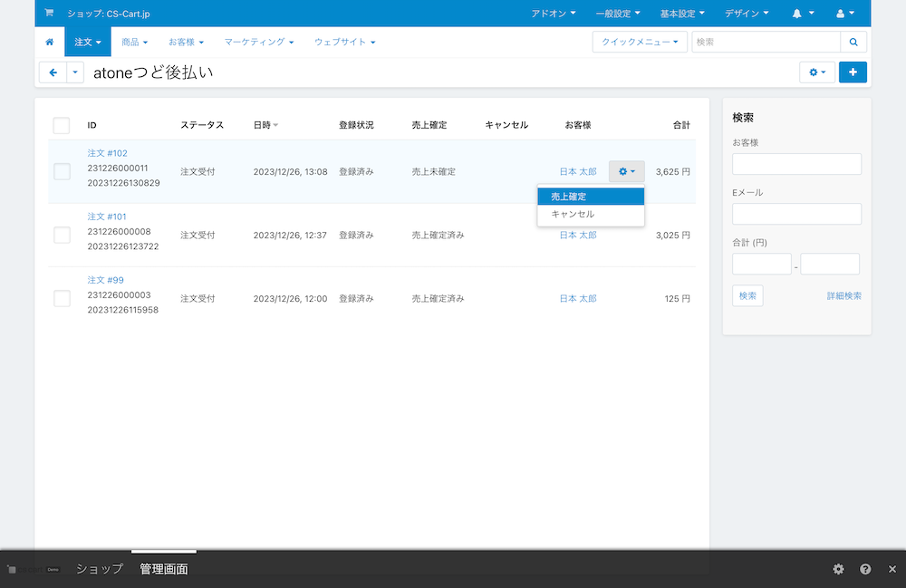Tick the checkbox for order #101
This screenshot has width=906, height=588.
coord(62,235)
